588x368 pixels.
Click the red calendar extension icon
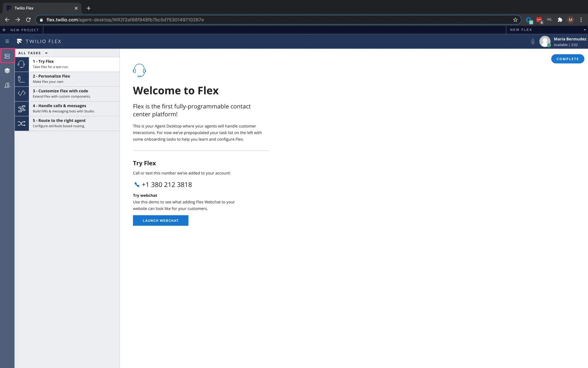pos(539,20)
